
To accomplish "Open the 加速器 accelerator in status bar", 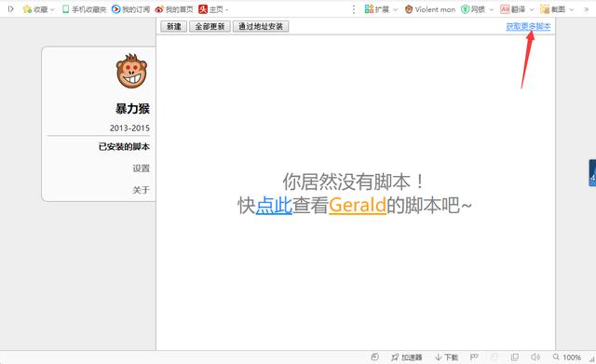I will (406, 357).
